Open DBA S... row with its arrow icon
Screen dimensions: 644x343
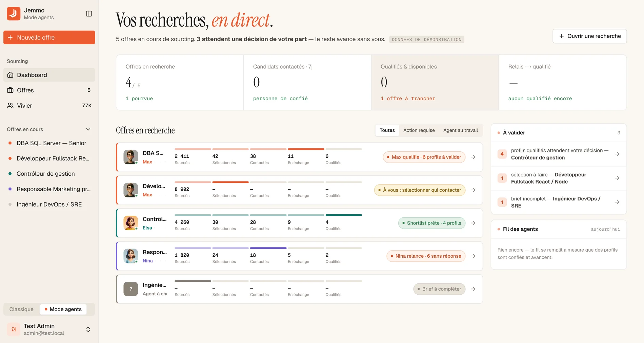point(473,157)
